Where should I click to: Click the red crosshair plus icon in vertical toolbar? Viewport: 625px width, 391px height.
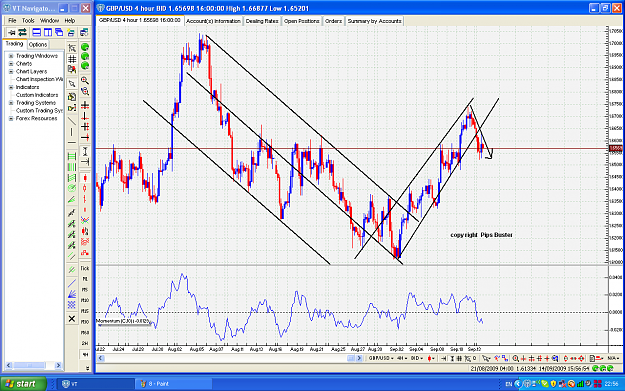coord(85,105)
